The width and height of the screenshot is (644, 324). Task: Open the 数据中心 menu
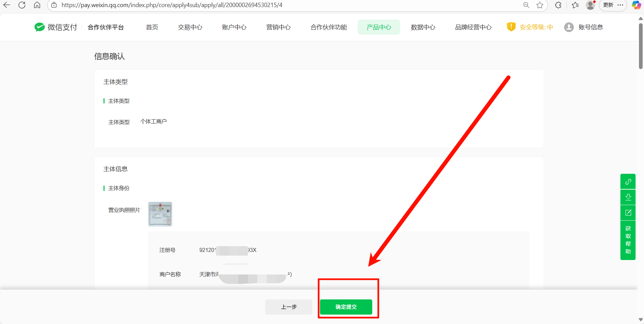(x=423, y=27)
